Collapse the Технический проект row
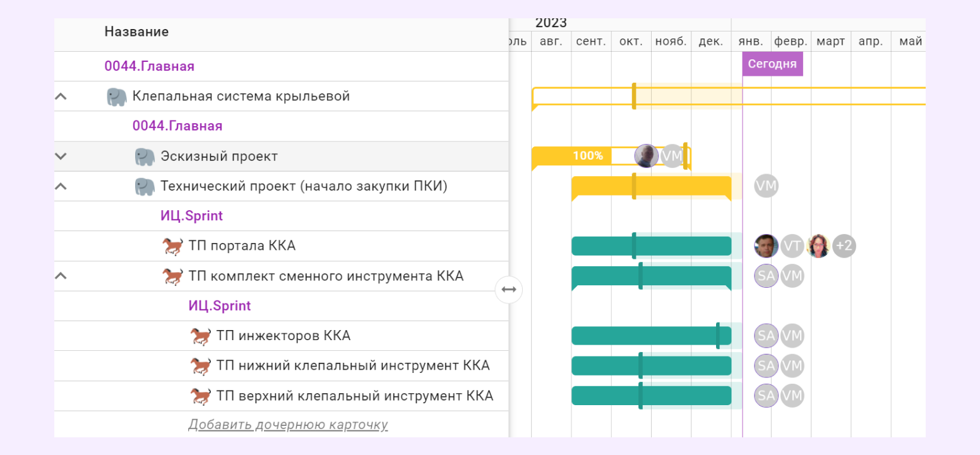 click(x=61, y=186)
